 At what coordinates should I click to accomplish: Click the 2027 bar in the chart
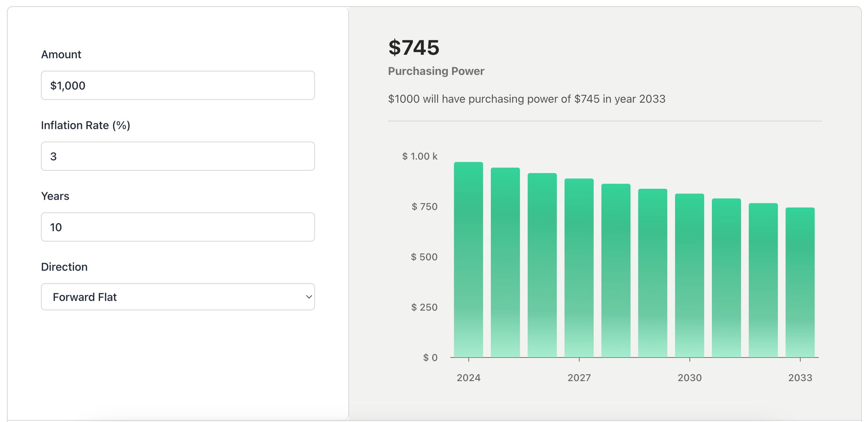579,268
